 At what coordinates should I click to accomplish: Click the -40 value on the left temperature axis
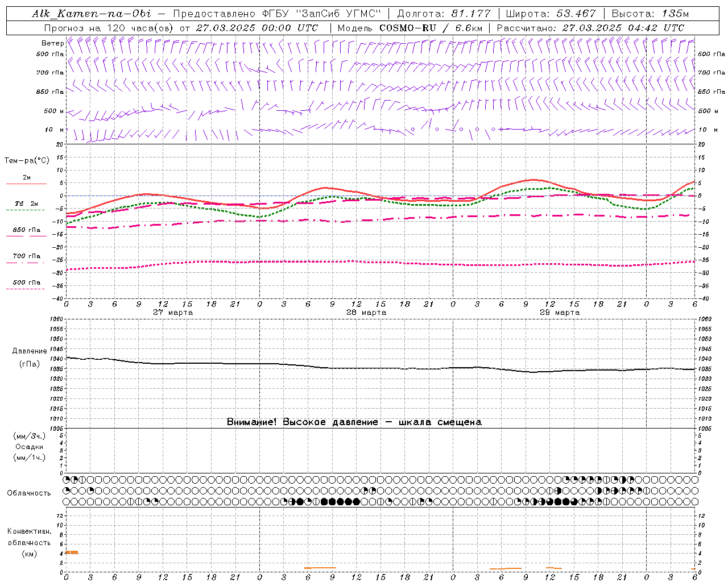pos(59,299)
